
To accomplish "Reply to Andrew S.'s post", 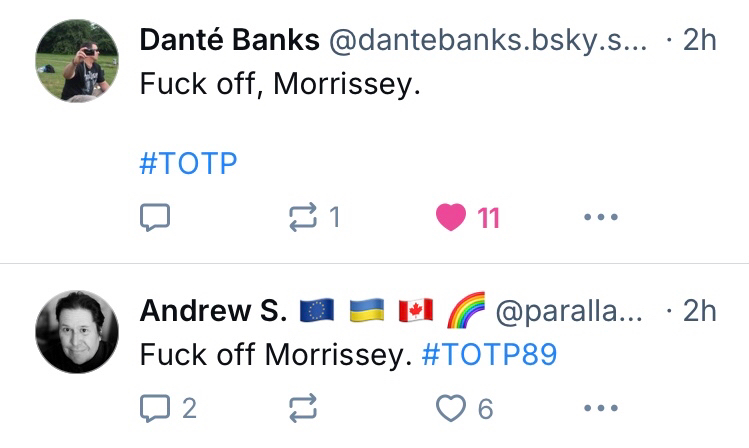I will tap(156, 407).
